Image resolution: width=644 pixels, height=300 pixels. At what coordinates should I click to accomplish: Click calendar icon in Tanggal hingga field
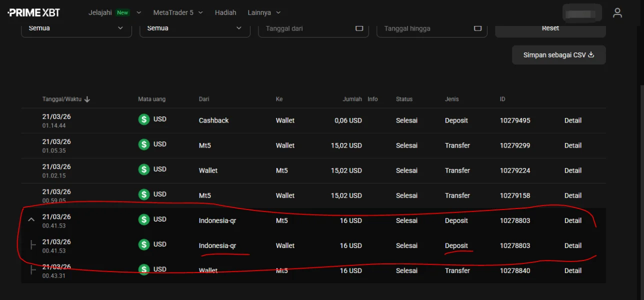tap(477, 28)
